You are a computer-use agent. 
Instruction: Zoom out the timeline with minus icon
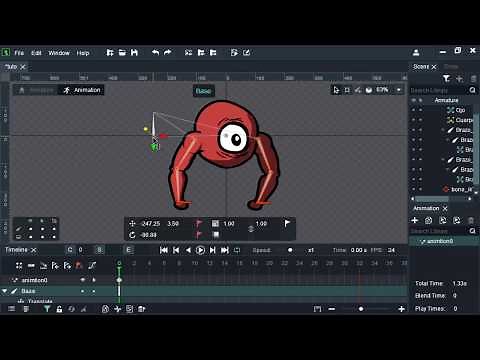click(x=332, y=309)
